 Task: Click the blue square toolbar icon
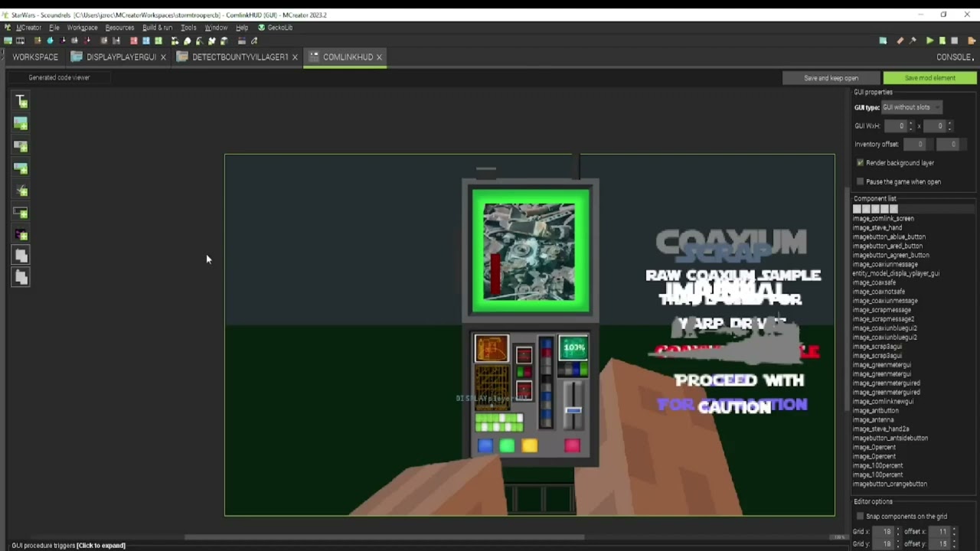(145, 41)
